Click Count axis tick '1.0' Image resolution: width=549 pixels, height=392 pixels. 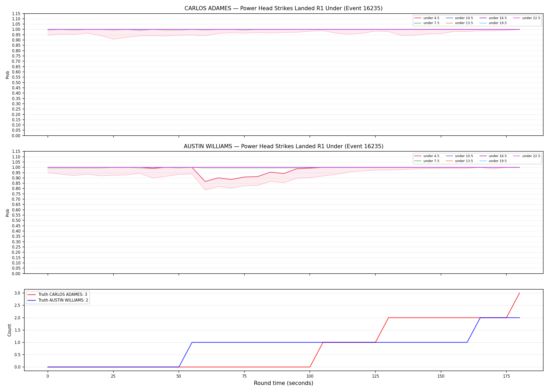[x=18, y=342]
